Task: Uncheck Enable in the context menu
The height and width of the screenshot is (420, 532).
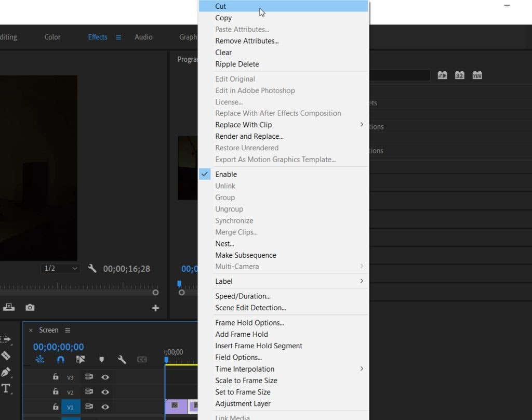Action: (x=226, y=175)
